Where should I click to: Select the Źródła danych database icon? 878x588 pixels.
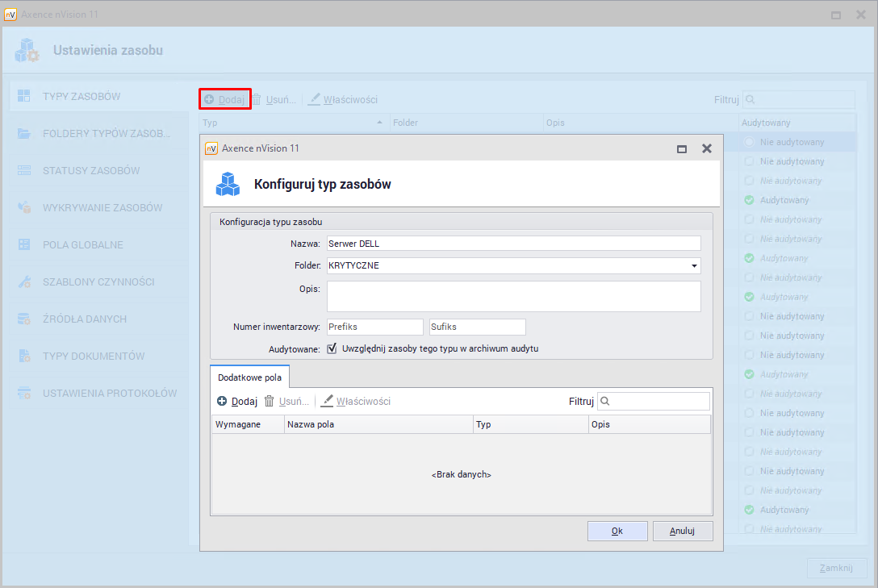pos(24,319)
